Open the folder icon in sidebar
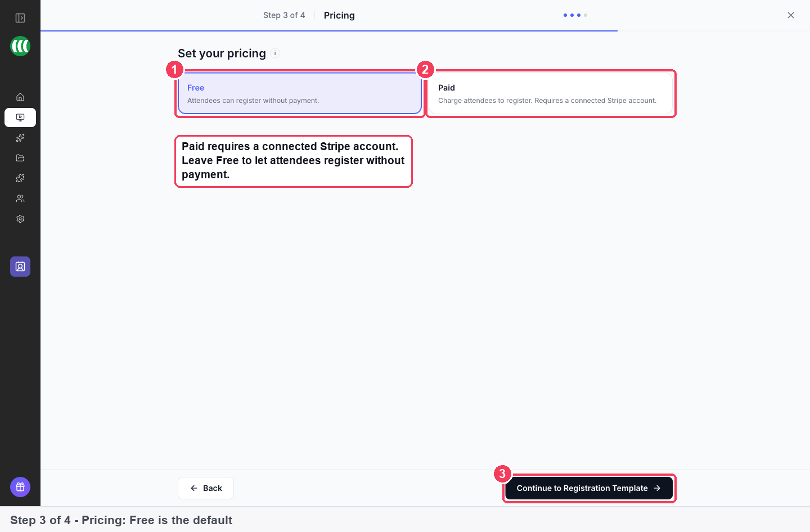 click(20, 158)
